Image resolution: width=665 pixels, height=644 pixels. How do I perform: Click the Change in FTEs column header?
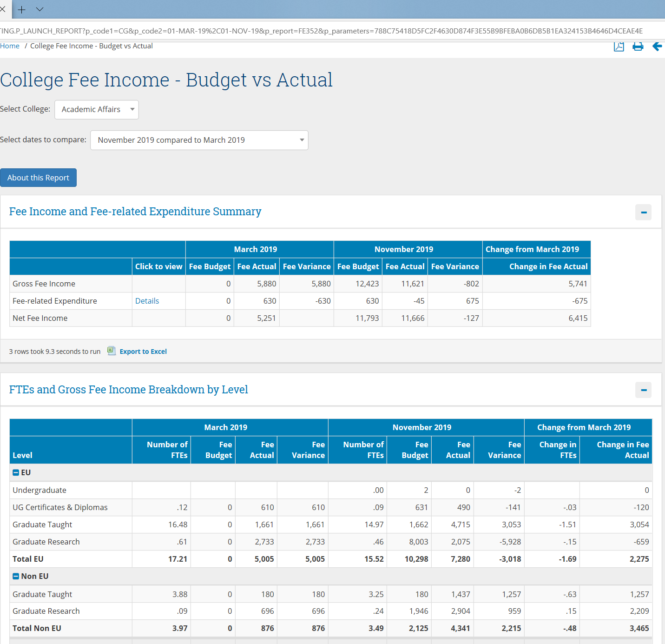557,450
